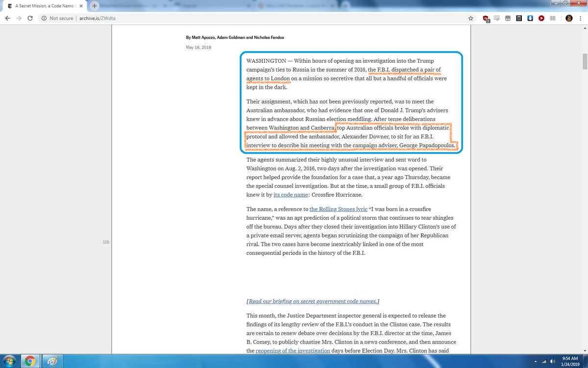
Task: View site info for Not secure connection
Action: click(x=57, y=18)
